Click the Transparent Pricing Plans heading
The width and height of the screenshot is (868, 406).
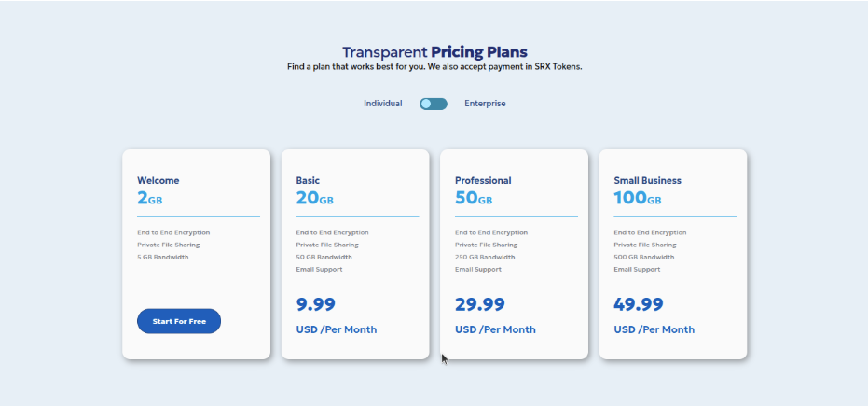pyautogui.click(x=434, y=52)
